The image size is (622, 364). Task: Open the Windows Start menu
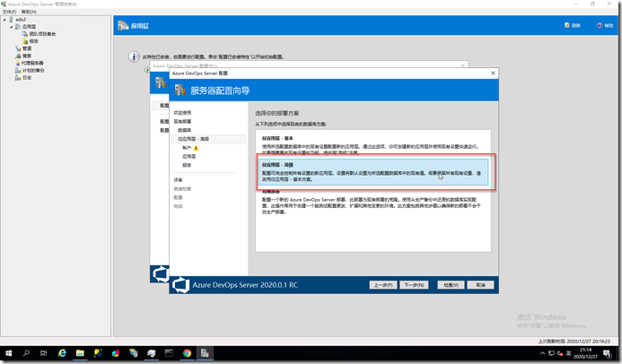point(8,353)
